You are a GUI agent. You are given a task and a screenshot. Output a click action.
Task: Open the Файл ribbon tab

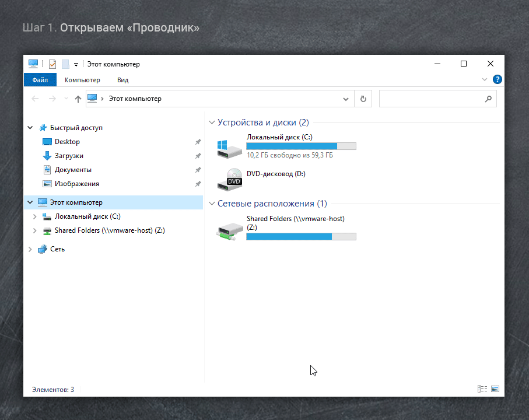(x=40, y=80)
